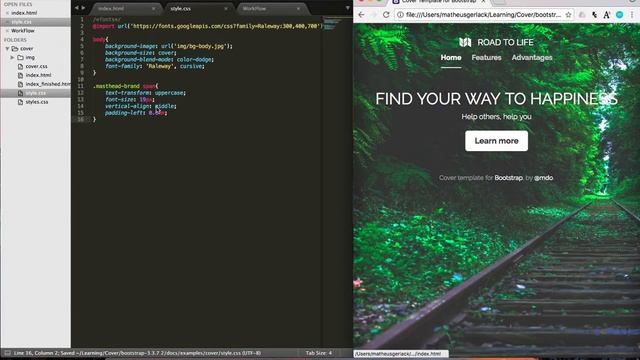Close the style.css editor tab
This screenshot has height=360, width=640.
226,9
